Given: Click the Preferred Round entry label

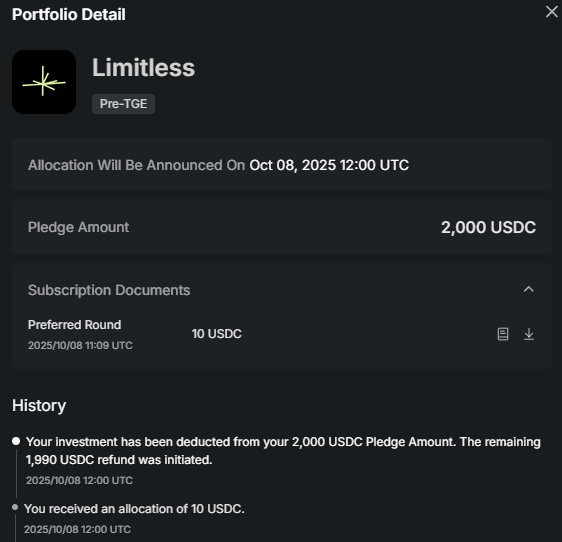Looking at the screenshot, I should point(75,325).
